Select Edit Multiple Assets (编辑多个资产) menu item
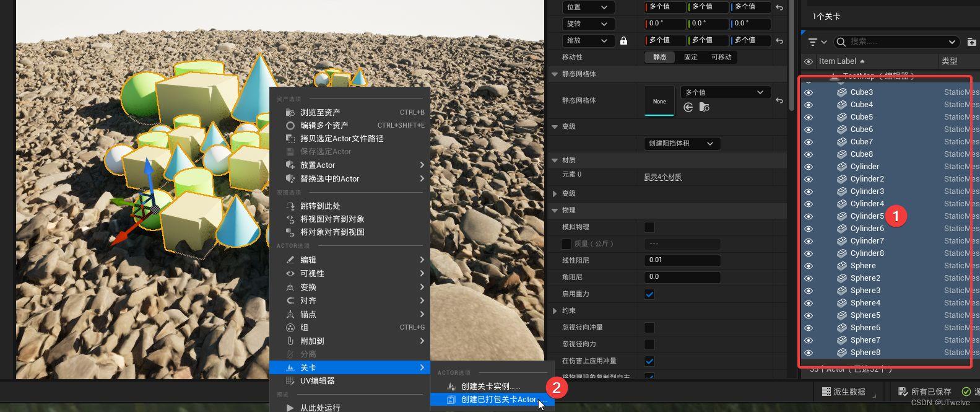This screenshot has width=980, height=412. point(350,126)
